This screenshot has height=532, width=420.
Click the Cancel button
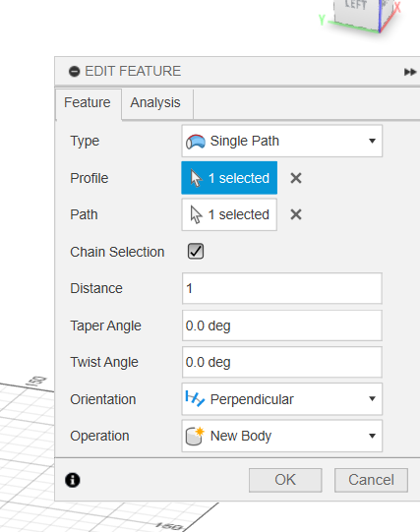[371, 480]
